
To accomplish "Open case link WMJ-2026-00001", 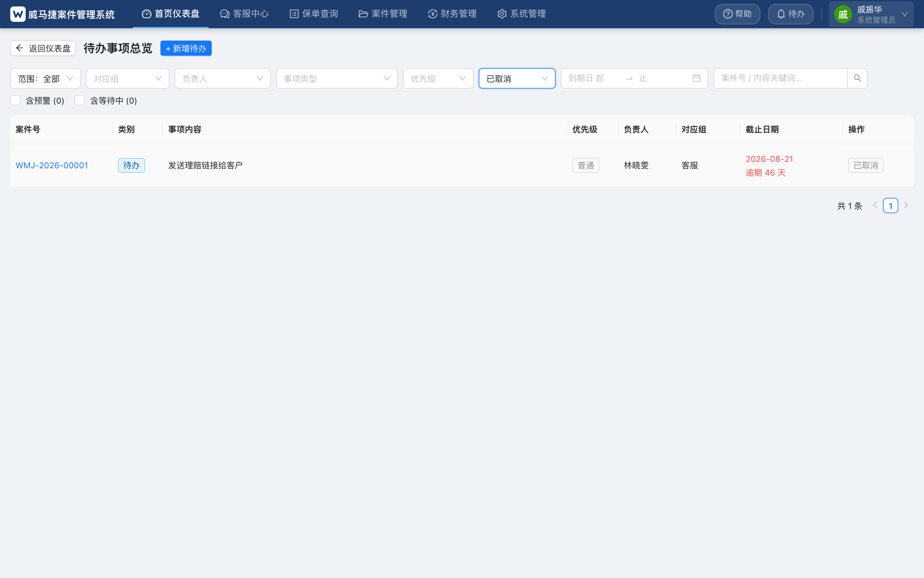I will pyautogui.click(x=52, y=165).
